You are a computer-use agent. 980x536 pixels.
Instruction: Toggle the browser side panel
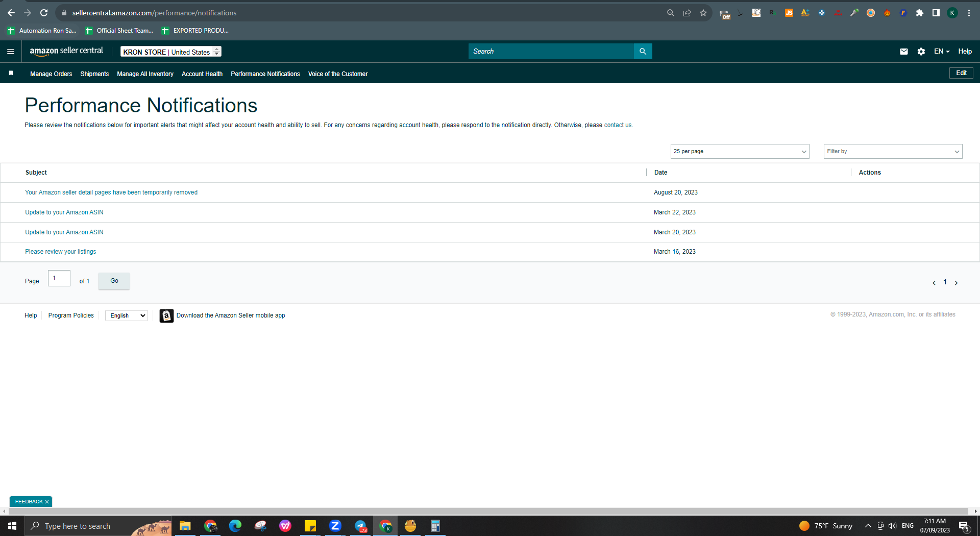tap(936, 13)
